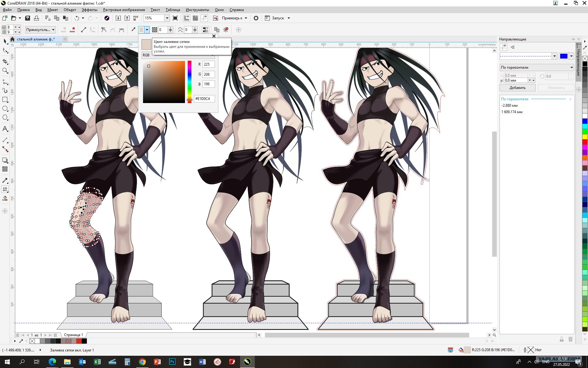Toggle snapping off
This screenshot has width=588, height=368.
(x=216, y=18)
